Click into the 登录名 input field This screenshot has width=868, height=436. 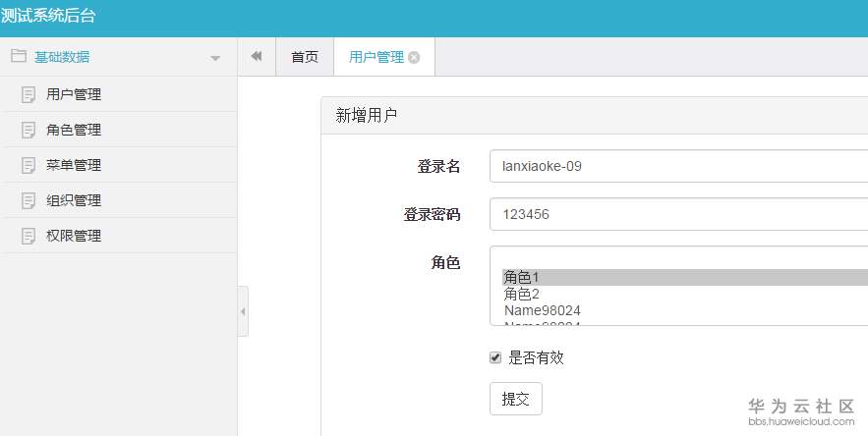click(x=678, y=166)
